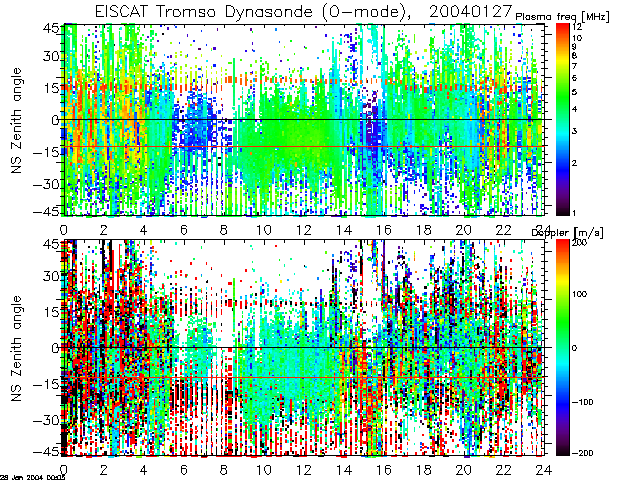Click the '-45' y-axis tick of bottom panel

(x=47, y=452)
